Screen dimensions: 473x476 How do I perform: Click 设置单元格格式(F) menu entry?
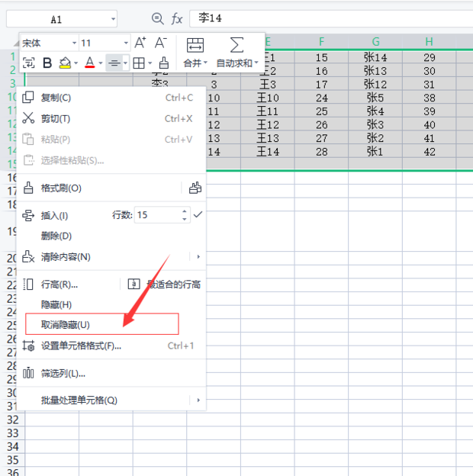[x=81, y=346]
